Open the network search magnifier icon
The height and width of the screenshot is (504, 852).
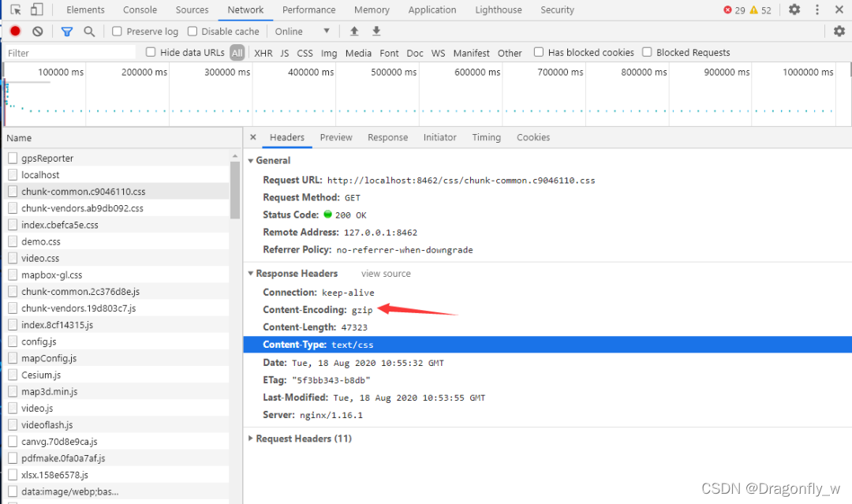coord(89,32)
